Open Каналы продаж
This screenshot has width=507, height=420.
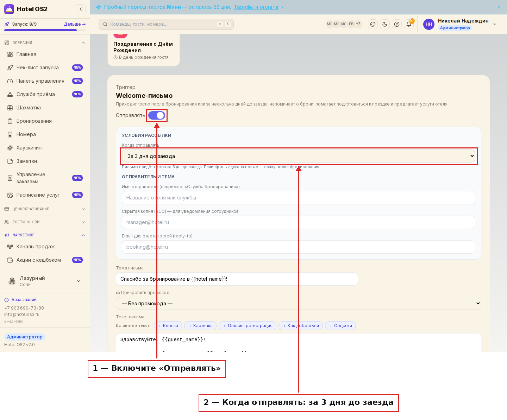45,247
